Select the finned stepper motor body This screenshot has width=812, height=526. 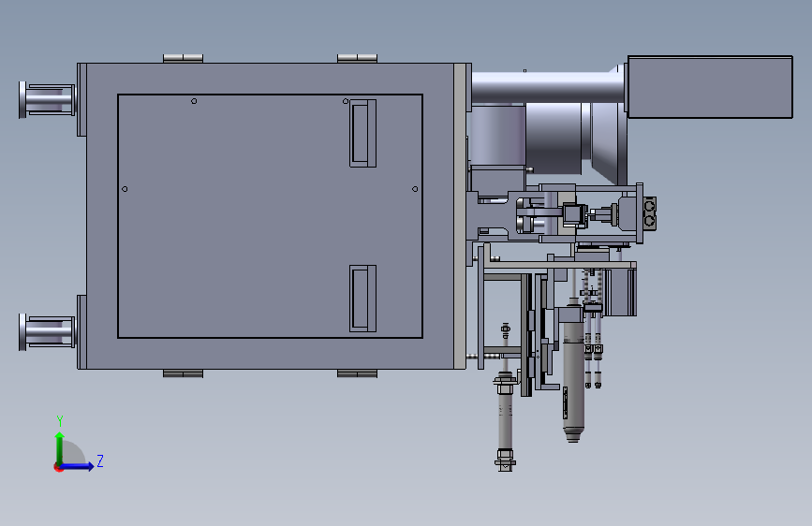[620, 291]
